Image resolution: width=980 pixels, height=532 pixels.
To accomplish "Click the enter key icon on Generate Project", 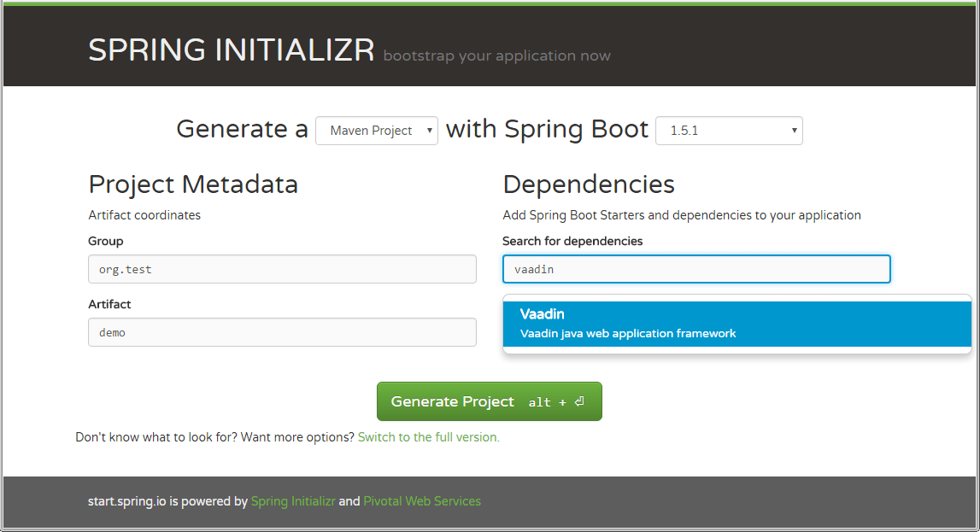I will point(579,401).
